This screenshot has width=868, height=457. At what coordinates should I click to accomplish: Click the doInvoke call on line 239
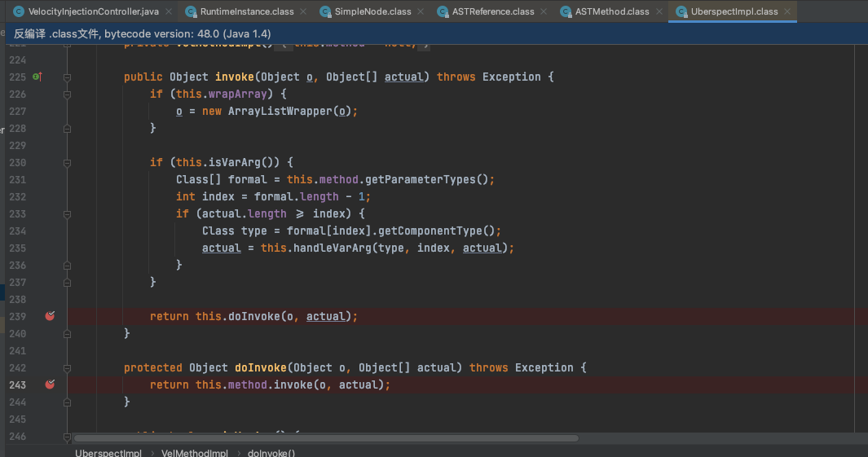click(254, 316)
